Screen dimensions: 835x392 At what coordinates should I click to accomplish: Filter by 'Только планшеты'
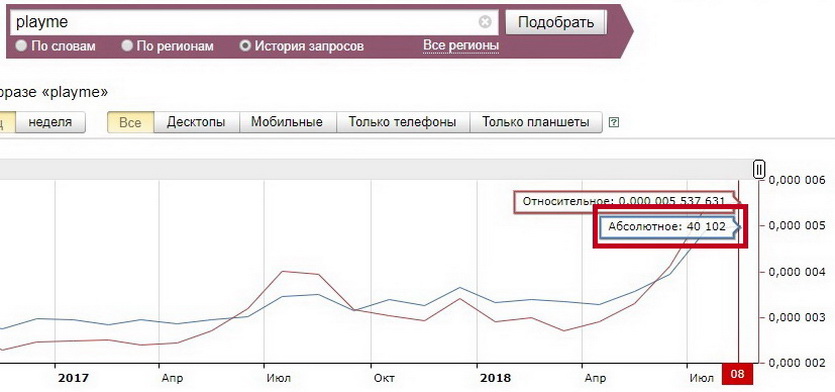click(536, 122)
